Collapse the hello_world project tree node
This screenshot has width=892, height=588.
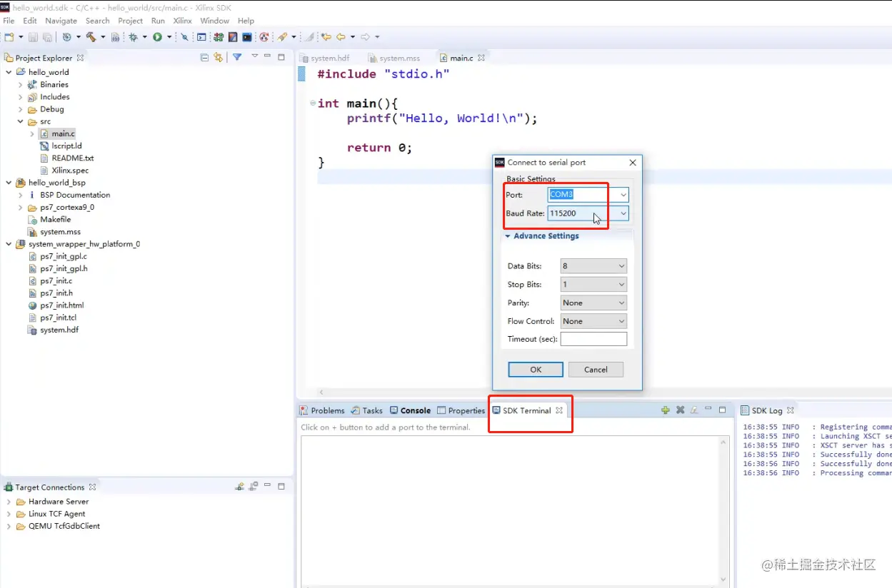click(9, 72)
